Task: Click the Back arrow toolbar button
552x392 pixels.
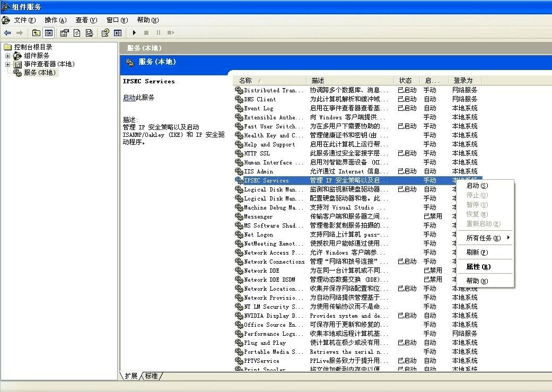Action: coord(7,33)
